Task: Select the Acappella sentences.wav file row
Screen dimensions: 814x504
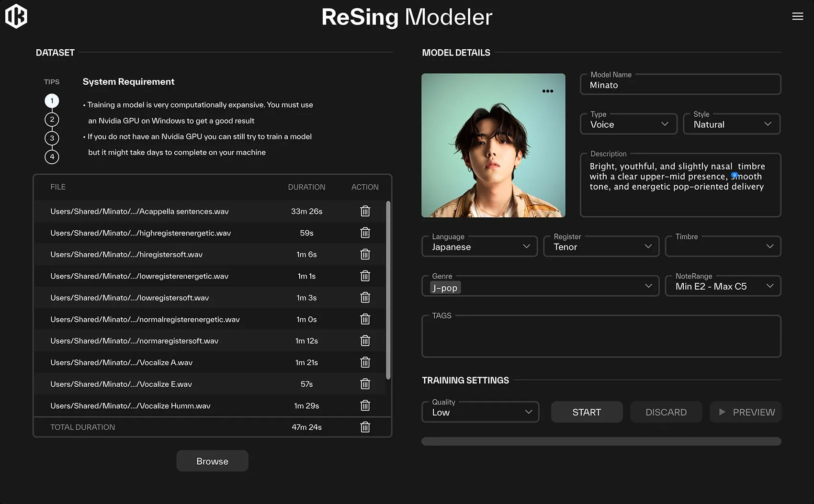Action: 210,211
